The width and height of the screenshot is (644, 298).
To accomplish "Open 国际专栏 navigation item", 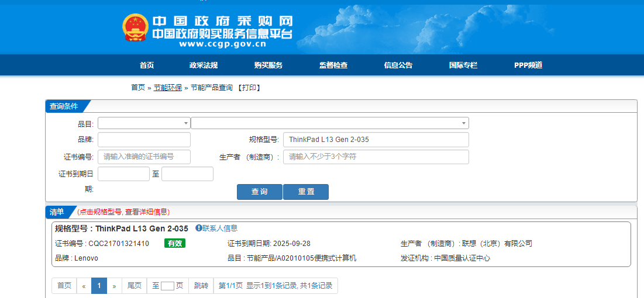I will coord(463,65).
